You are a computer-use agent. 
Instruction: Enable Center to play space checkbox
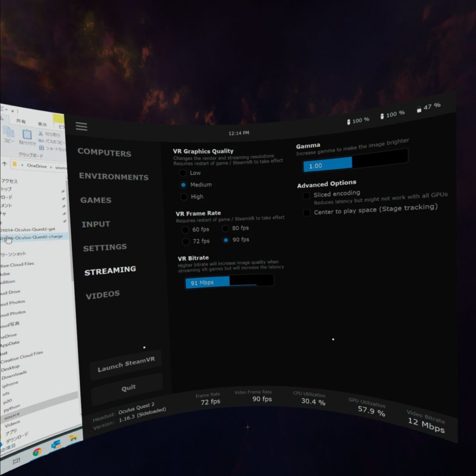[x=307, y=212]
